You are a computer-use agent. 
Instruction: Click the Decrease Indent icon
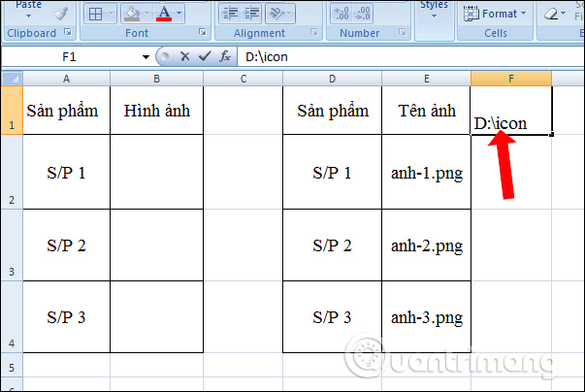click(x=230, y=14)
